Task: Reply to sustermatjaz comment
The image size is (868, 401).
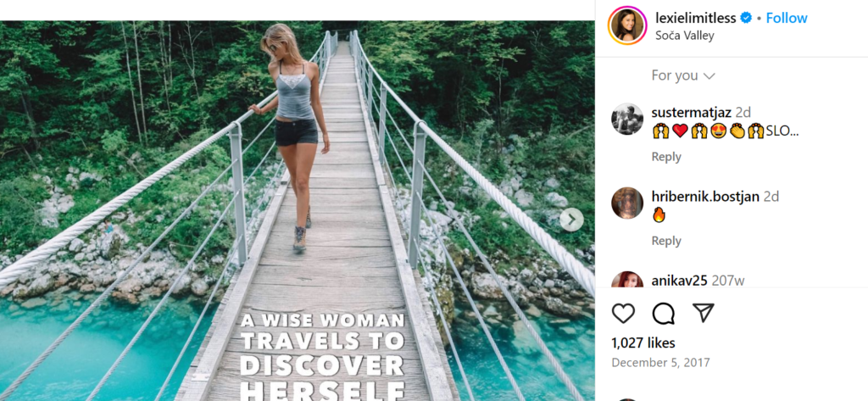Action: (x=666, y=157)
